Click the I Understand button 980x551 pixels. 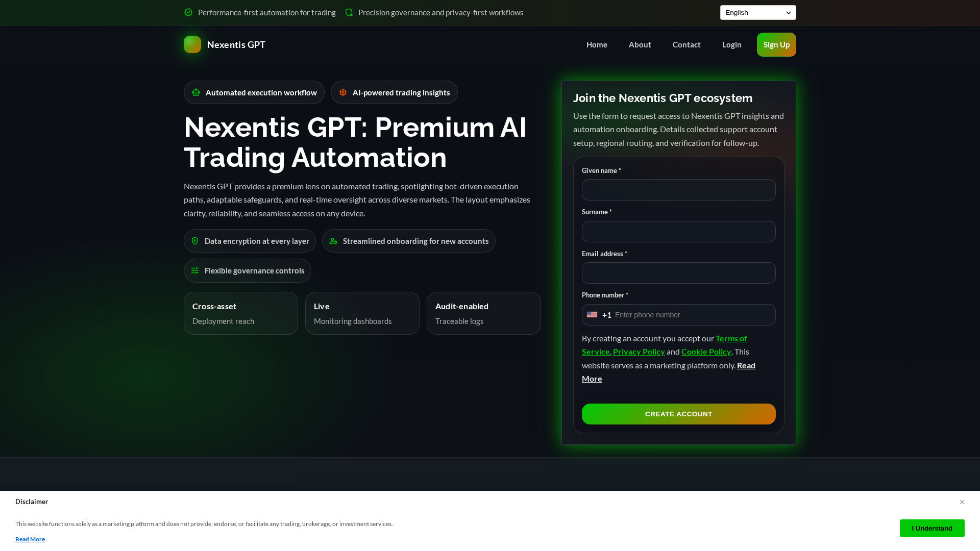point(932,528)
